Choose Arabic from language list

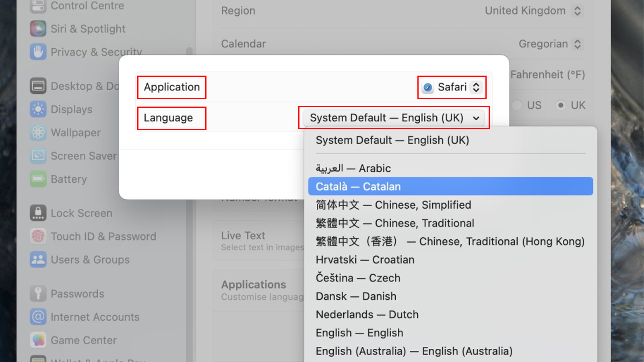(x=450, y=168)
